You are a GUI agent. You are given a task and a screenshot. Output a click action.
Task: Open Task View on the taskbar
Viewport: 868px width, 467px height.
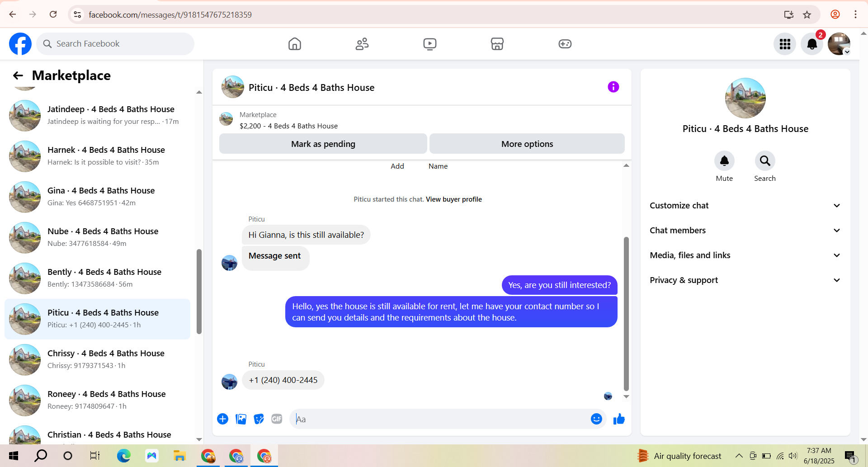(94, 456)
